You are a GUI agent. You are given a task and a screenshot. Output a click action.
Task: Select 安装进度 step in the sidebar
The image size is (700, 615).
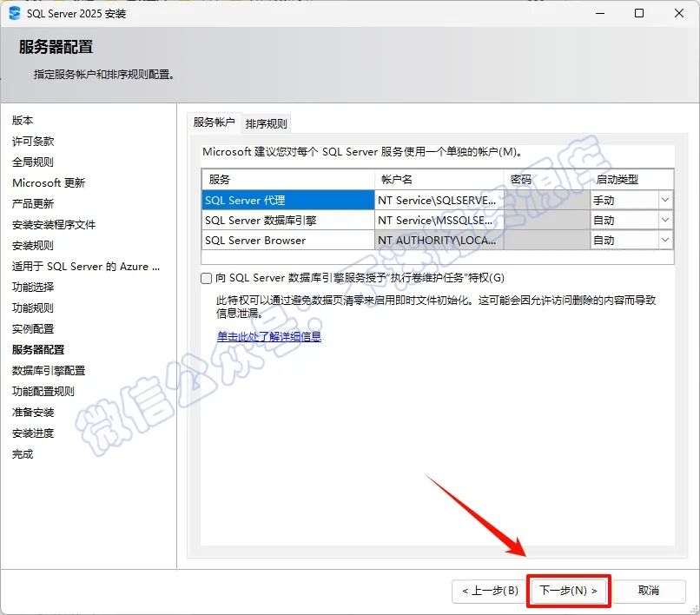tap(33, 433)
